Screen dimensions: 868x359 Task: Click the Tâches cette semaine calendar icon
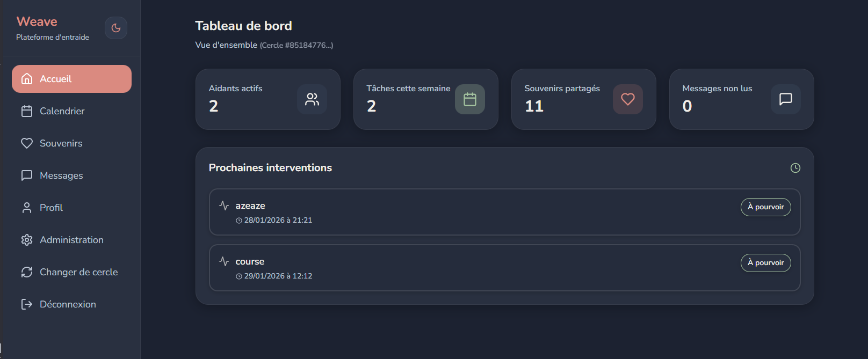[x=470, y=99]
